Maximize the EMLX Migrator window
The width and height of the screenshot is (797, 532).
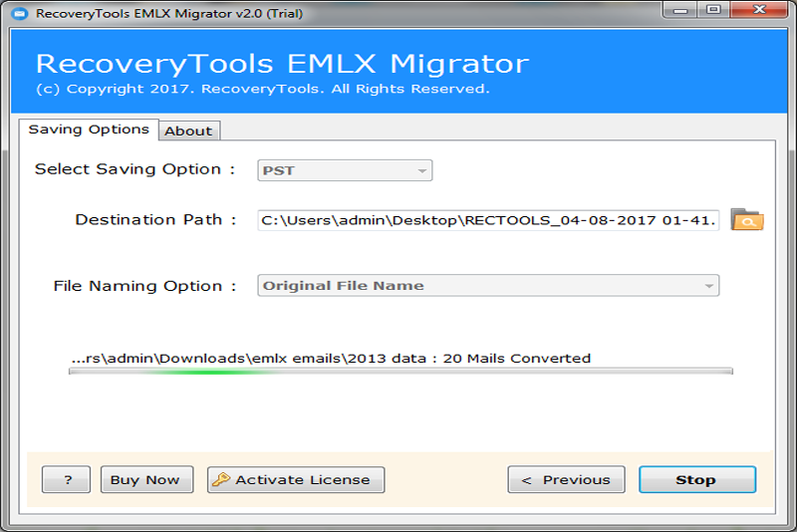[x=713, y=10]
